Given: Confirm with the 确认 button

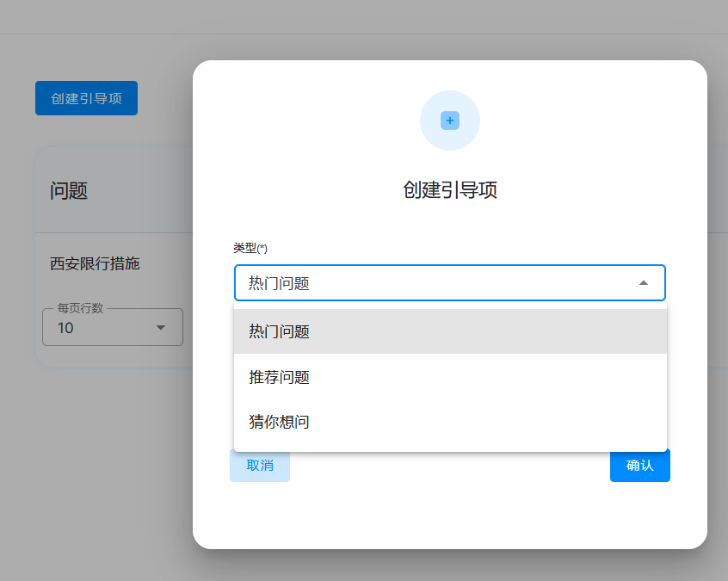Looking at the screenshot, I should (x=639, y=466).
